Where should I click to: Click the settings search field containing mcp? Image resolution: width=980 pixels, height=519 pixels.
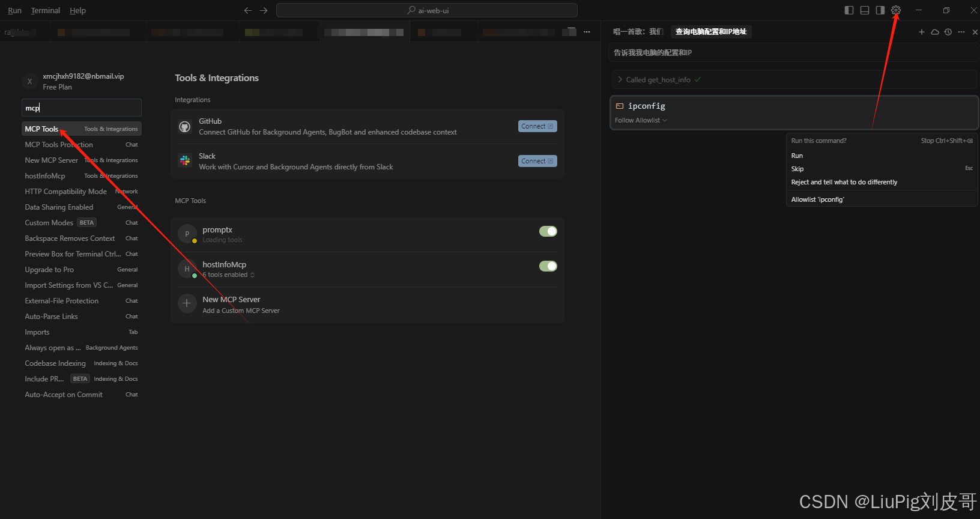[82, 108]
